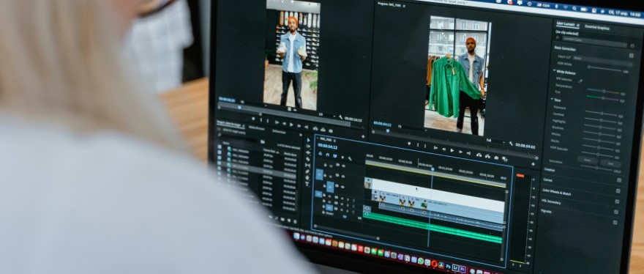Click the Exposure slider handle
This screenshot has width=644, height=274.
click(x=602, y=113)
